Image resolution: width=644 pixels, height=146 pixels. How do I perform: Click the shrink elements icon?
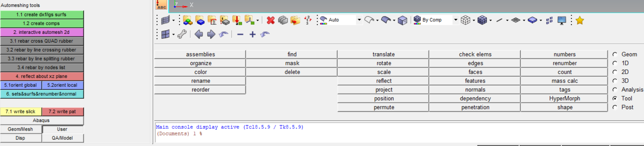click(x=549, y=20)
